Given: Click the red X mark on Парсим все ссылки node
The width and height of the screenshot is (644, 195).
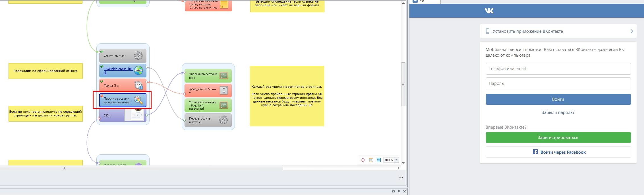Looking at the screenshot, I should [x=102, y=96].
